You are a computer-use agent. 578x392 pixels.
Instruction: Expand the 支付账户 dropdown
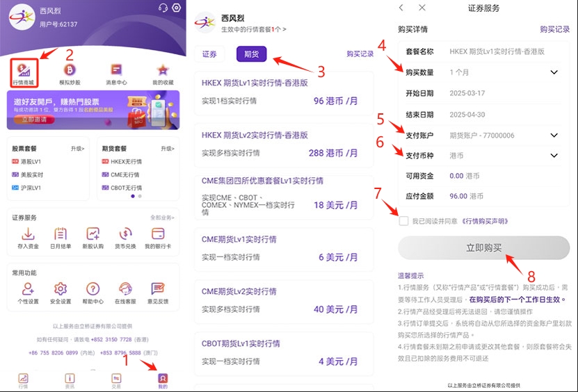point(554,136)
